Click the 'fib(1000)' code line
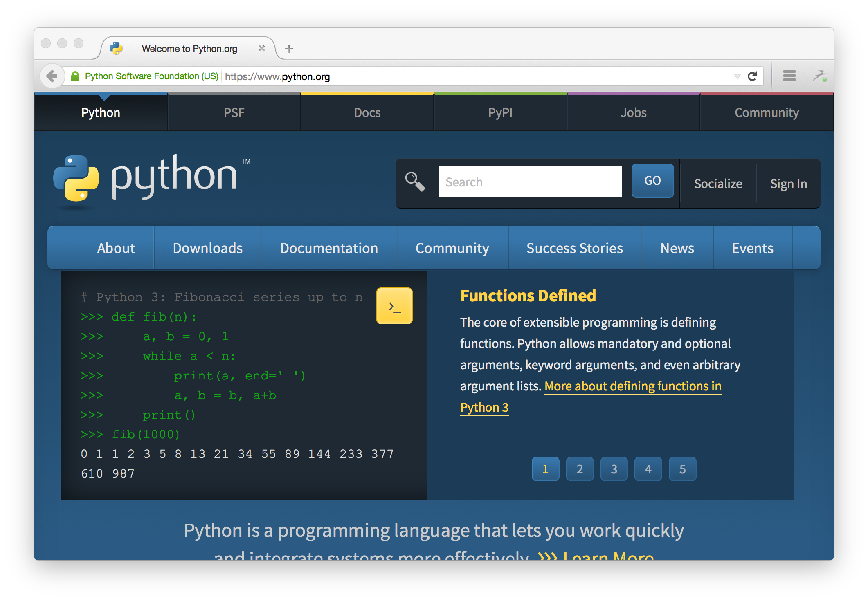868x601 pixels. [130, 434]
